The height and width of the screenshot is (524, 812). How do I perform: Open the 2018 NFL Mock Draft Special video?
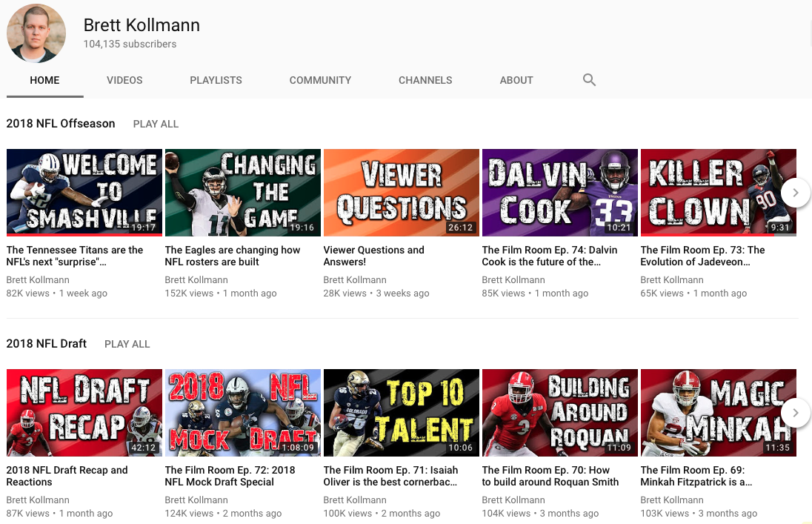click(x=242, y=412)
